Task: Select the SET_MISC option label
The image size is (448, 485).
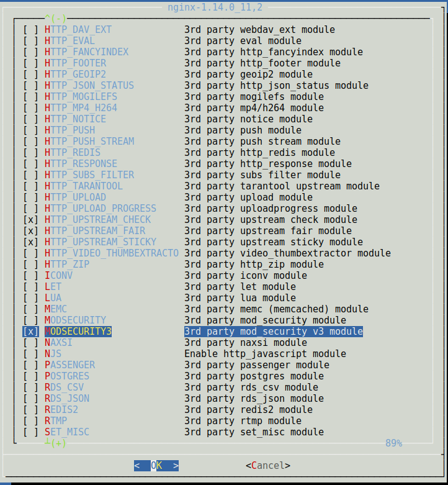Action: tap(67, 432)
